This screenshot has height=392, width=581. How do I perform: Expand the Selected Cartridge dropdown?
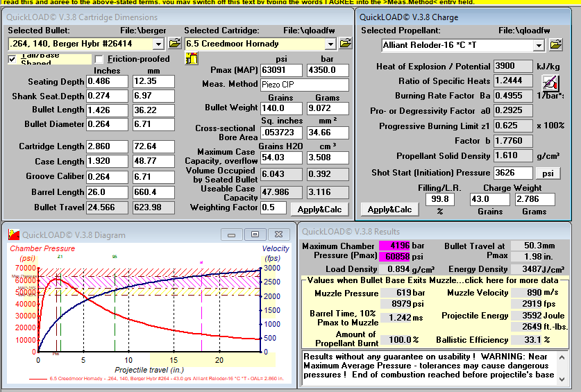(x=330, y=44)
